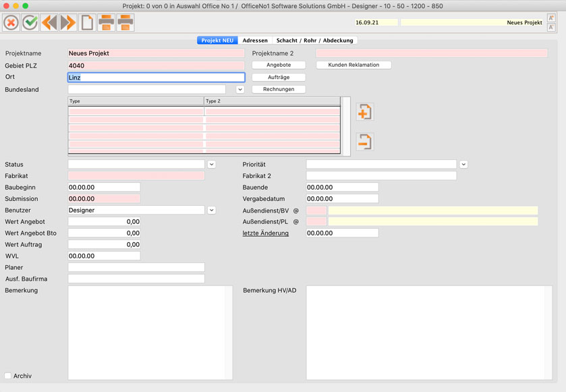Expand the Bundesland dropdown

point(240,89)
